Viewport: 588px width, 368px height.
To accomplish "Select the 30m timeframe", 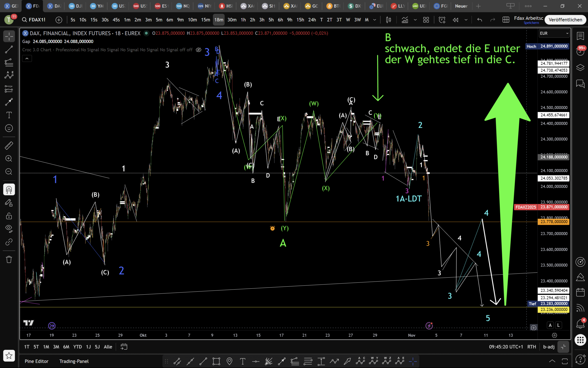I will click(232, 20).
